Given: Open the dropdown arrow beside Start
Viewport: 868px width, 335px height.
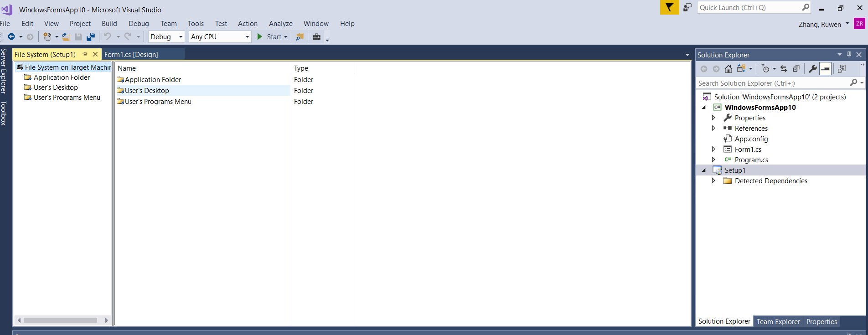Looking at the screenshot, I should (x=286, y=37).
